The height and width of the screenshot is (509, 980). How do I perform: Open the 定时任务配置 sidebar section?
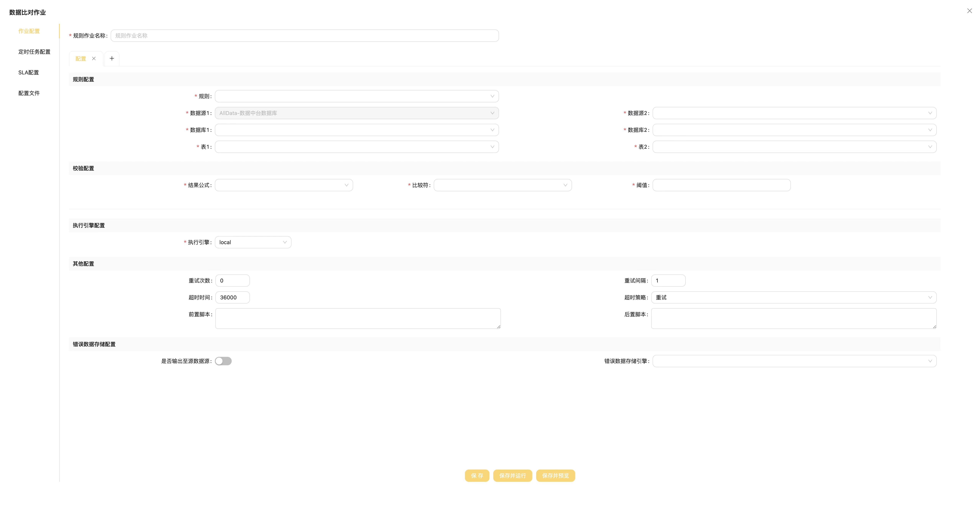pyautogui.click(x=34, y=52)
